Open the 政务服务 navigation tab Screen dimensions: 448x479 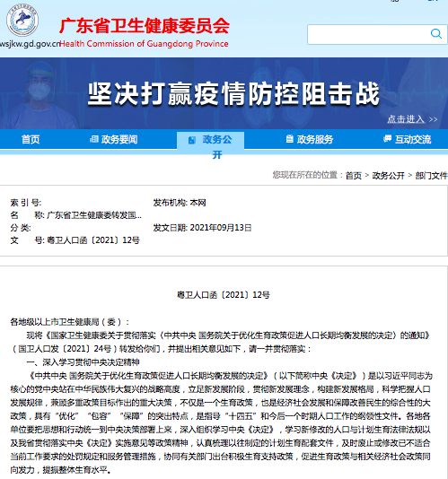(310, 139)
